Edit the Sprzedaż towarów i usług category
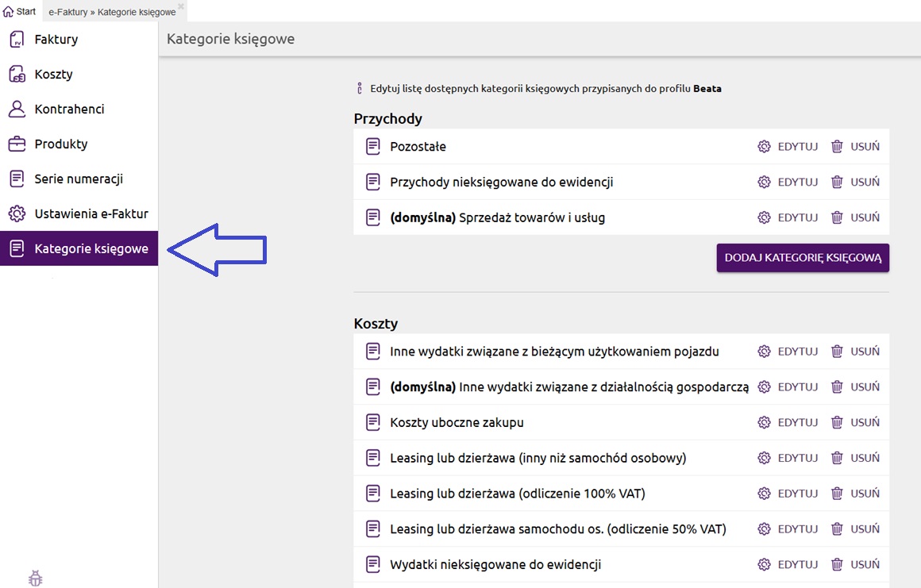The width and height of the screenshot is (921, 588). [788, 217]
